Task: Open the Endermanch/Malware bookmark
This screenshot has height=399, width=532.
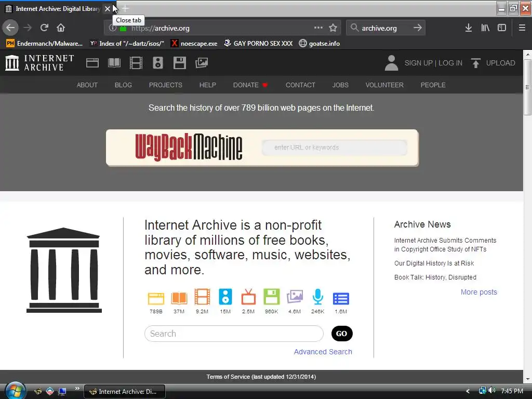Action: [45, 44]
